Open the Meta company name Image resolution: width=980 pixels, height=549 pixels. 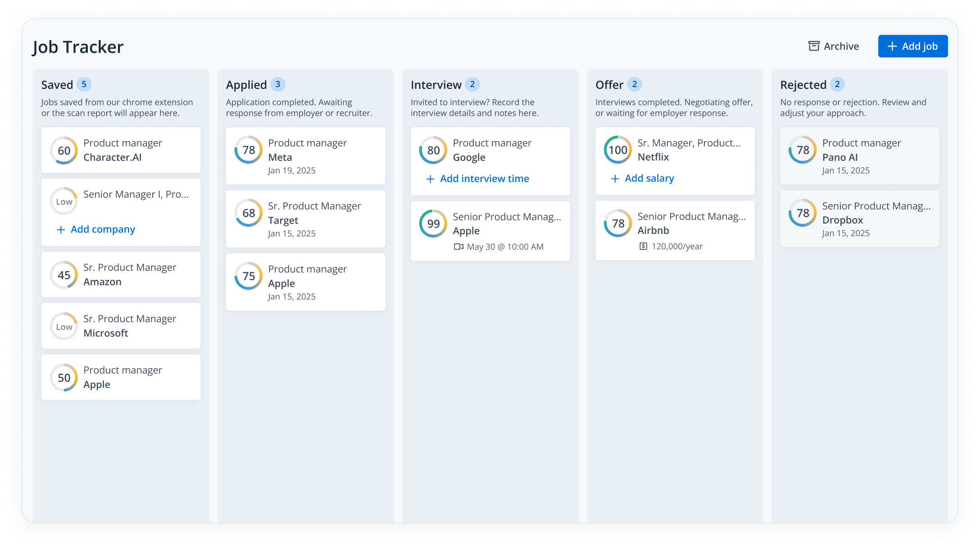coord(280,157)
